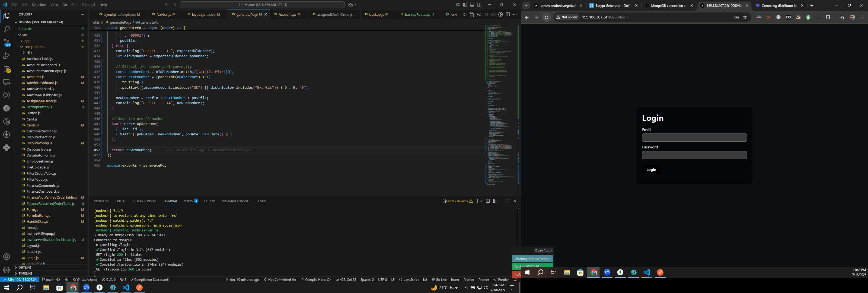Open the Selection menu
The width and height of the screenshot is (868, 293).
(39, 5)
